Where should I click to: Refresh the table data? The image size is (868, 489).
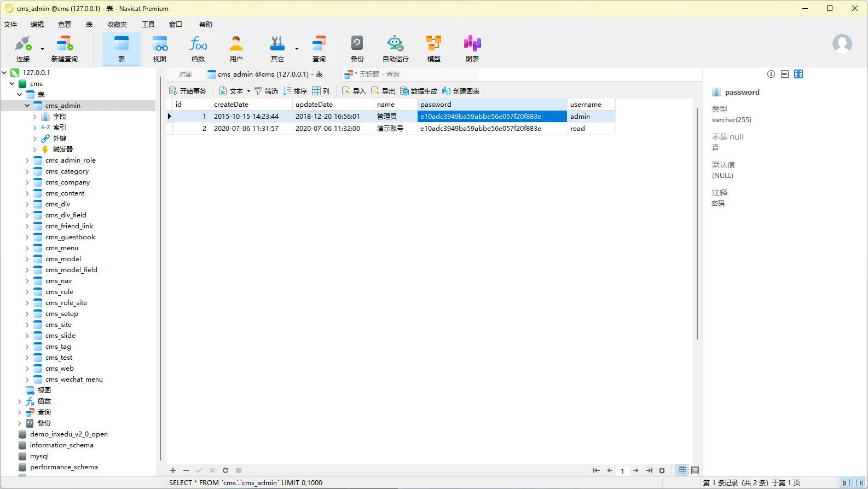coord(225,470)
